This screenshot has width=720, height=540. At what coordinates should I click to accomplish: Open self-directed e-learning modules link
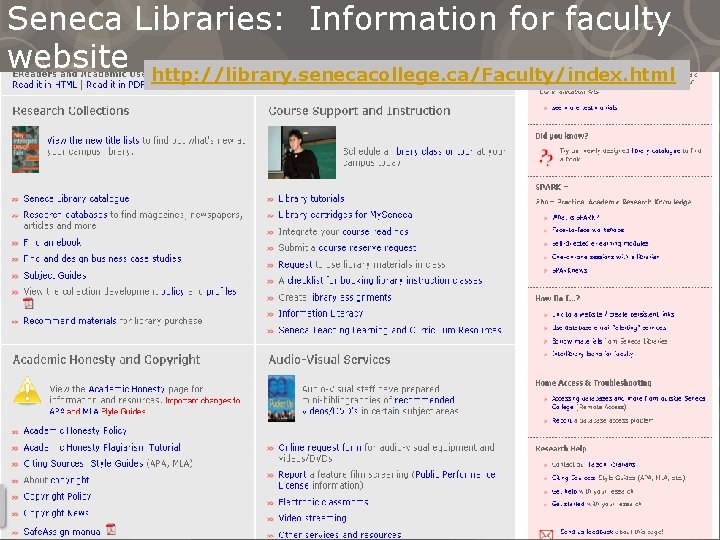click(x=600, y=243)
